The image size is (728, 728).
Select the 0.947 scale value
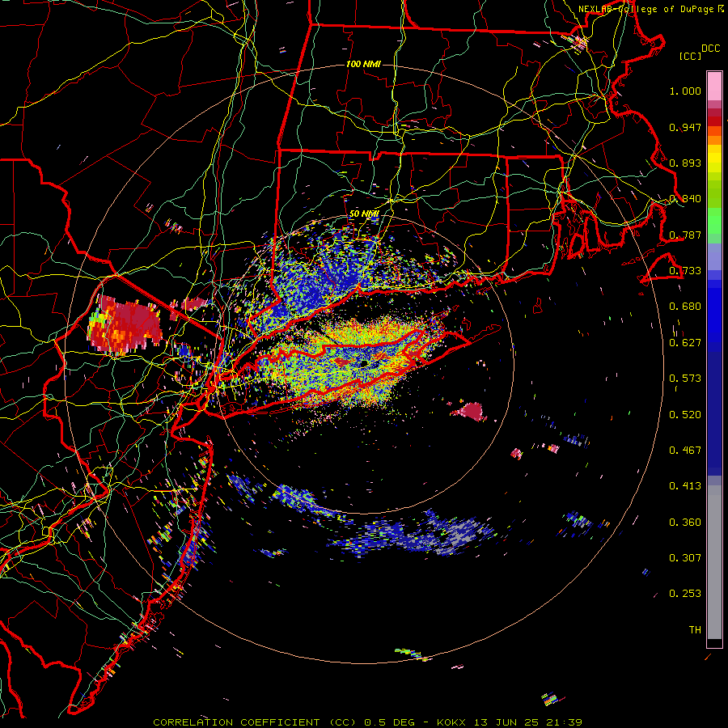685,127
